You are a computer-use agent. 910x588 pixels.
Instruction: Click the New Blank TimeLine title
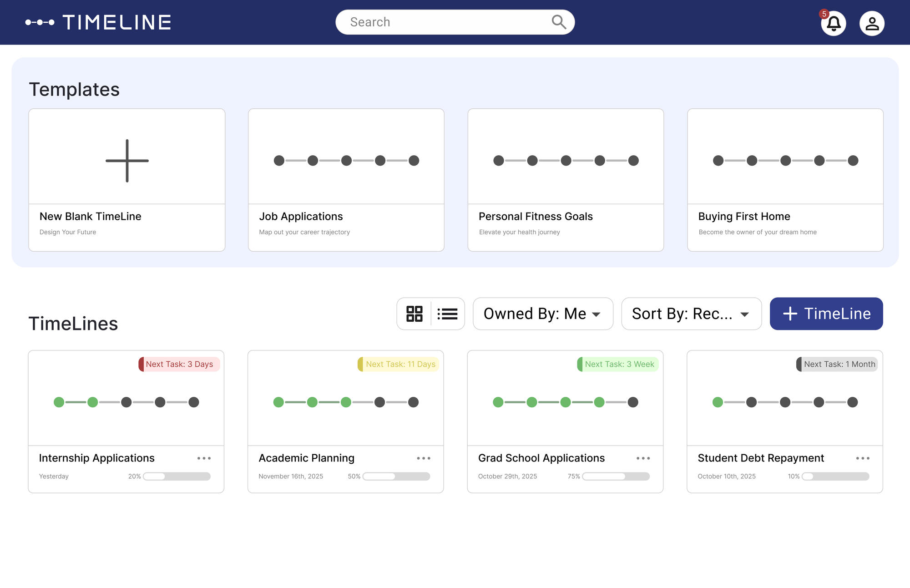[91, 216]
